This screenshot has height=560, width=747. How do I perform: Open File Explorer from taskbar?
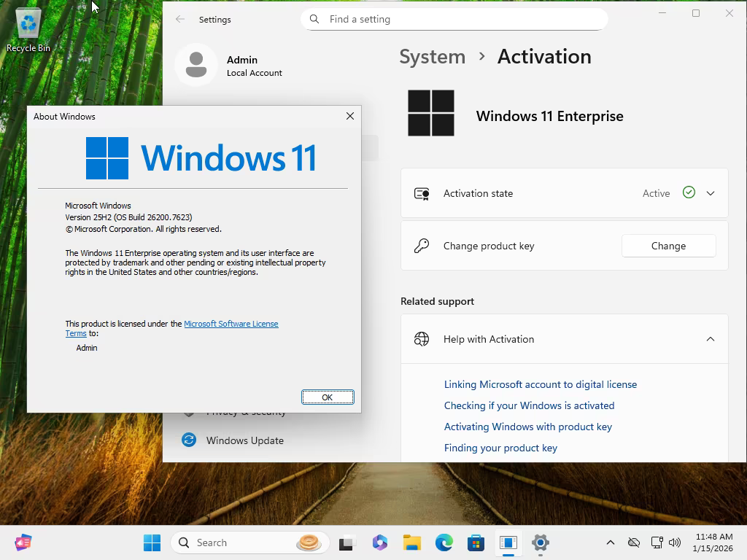point(412,542)
